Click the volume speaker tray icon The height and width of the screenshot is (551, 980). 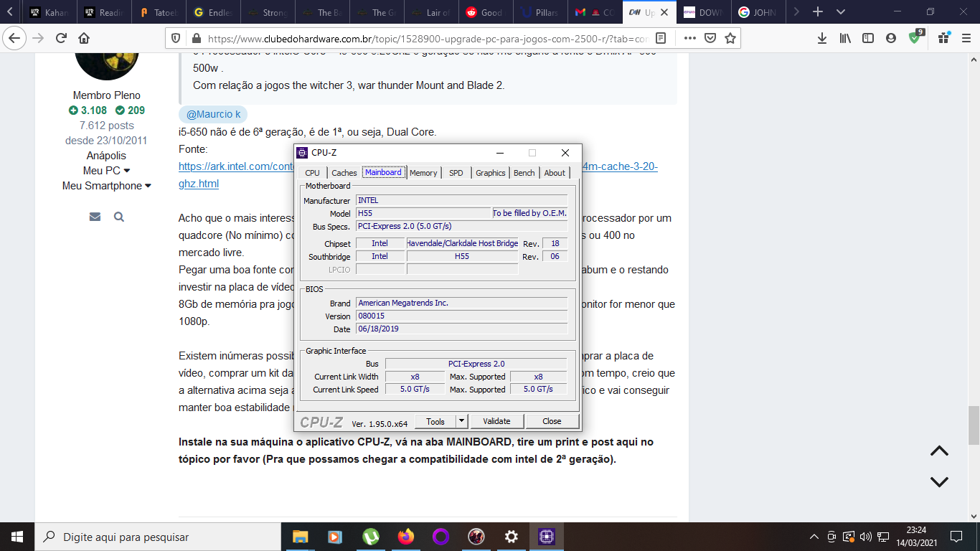[866, 537]
